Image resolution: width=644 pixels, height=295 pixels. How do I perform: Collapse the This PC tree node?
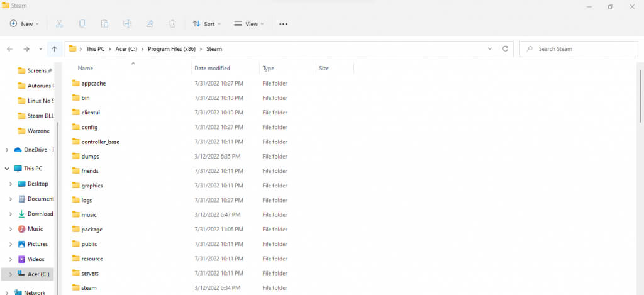coord(6,169)
